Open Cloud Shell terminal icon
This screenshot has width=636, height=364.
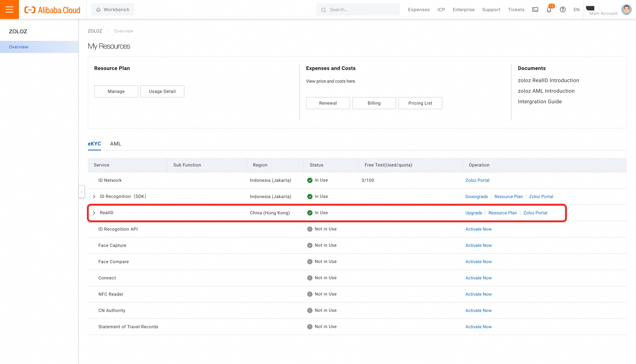[535, 10]
